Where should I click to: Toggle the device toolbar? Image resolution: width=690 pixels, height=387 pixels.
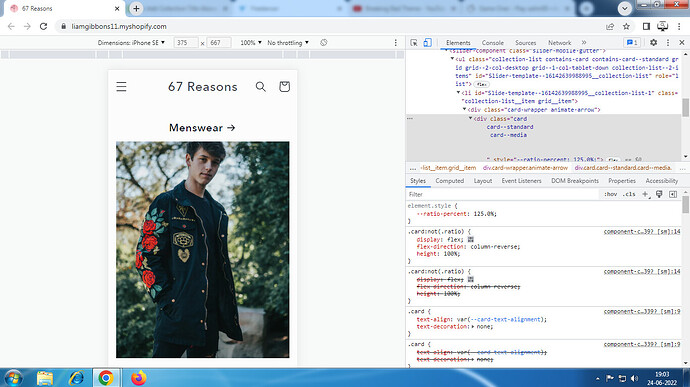(427, 43)
